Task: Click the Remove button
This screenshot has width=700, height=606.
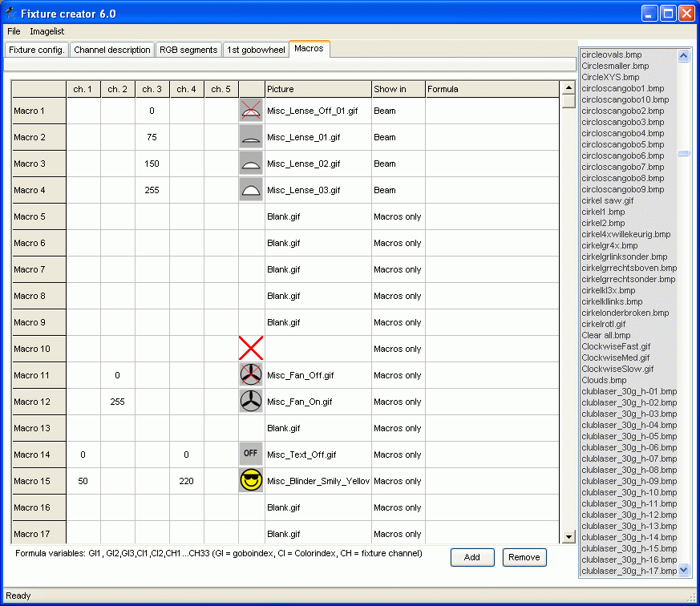Action: (x=524, y=557)
